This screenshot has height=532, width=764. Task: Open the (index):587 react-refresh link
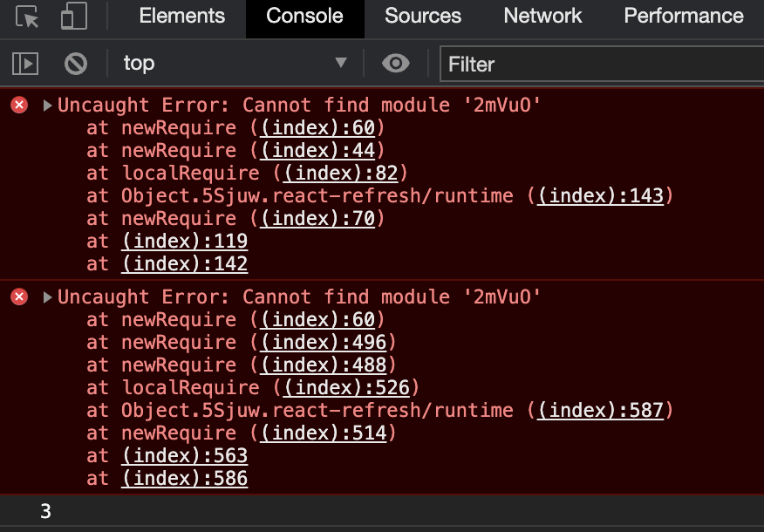600,411
